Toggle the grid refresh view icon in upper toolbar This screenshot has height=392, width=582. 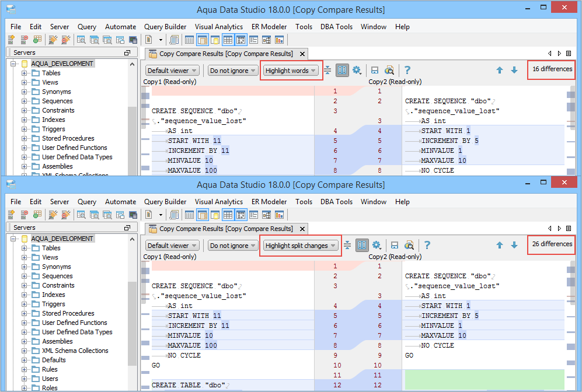point(241,40)
